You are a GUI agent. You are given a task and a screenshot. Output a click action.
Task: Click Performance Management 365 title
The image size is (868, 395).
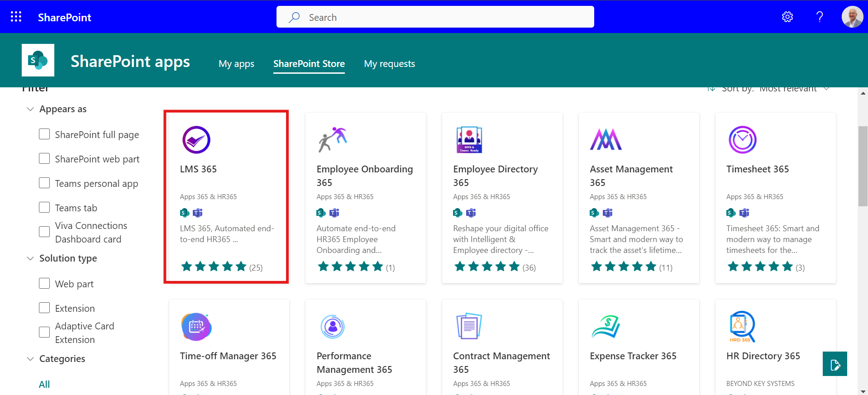point(354,363)
